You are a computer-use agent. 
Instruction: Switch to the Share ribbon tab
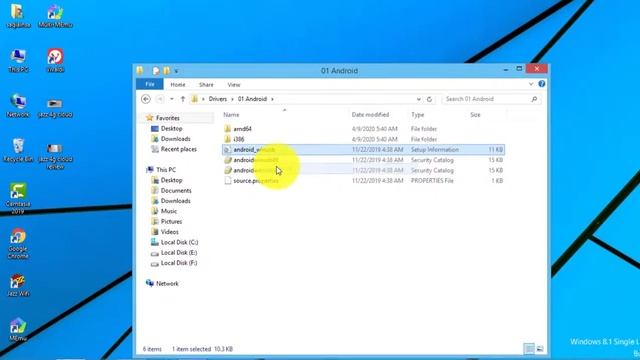click(206, 84)
